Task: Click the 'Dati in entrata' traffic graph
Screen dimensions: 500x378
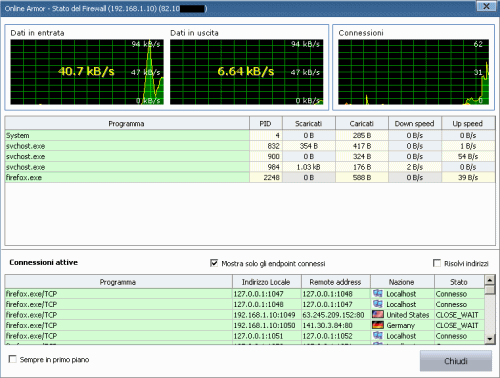Action: pos(87,72)
